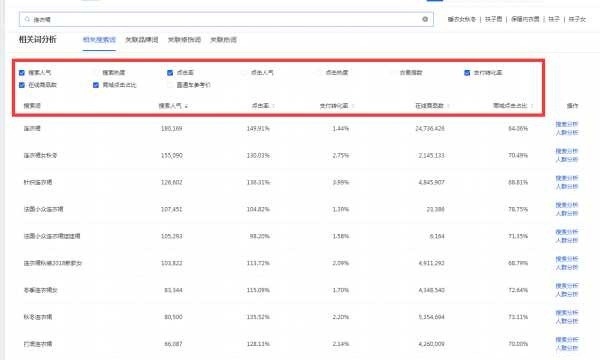Select the 155,090 search popularity value
This screenshot has width=600, height=360.
172,155
